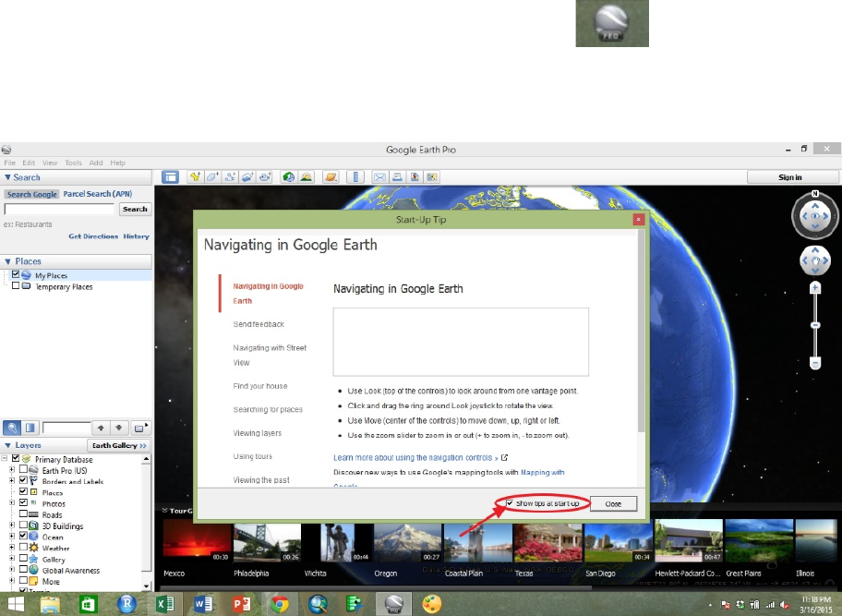Click View in Google Maps icon
The height and width of the screenshot is (616, 842).
[x=432, y=176]
